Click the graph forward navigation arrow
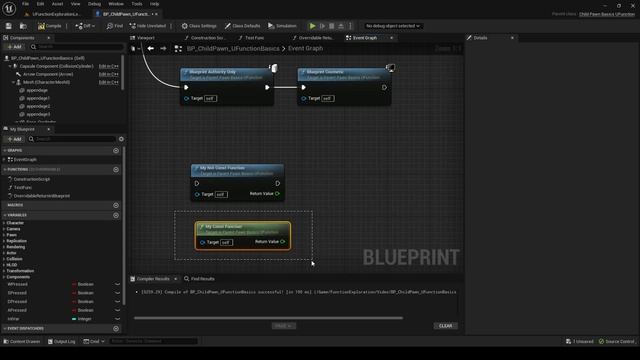Screen dimensions: 640x360 [x=163, y=49]
